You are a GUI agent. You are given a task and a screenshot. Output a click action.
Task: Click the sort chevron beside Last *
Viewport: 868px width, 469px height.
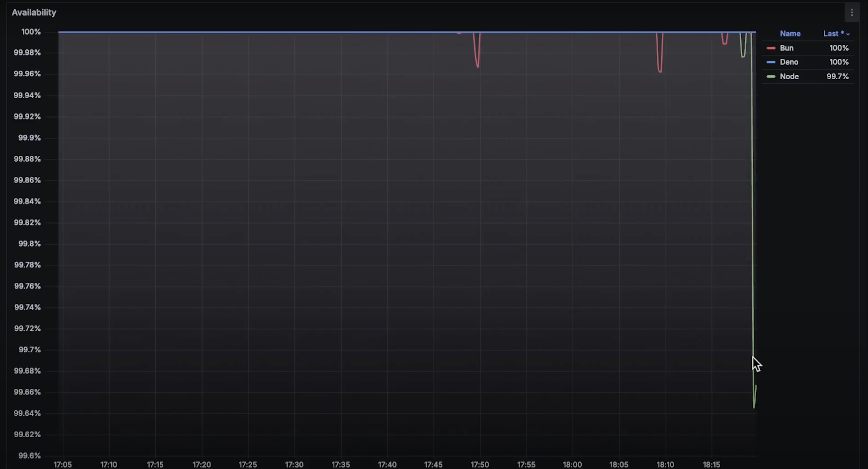[x=848, y=34]
